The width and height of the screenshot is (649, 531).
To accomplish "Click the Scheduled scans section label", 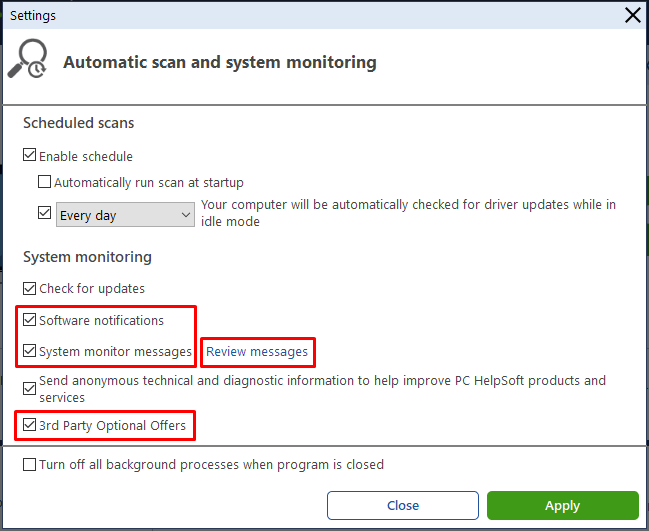I will pos(79,123).
